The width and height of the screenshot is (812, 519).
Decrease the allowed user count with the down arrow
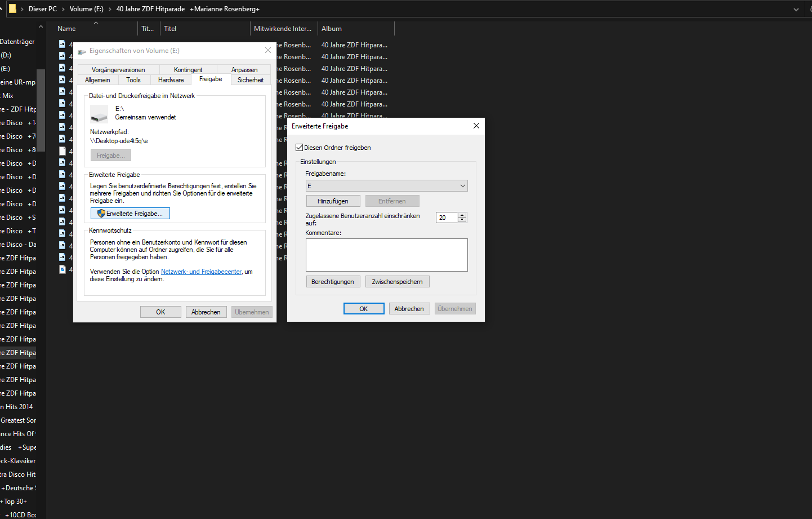coord(462,220)
